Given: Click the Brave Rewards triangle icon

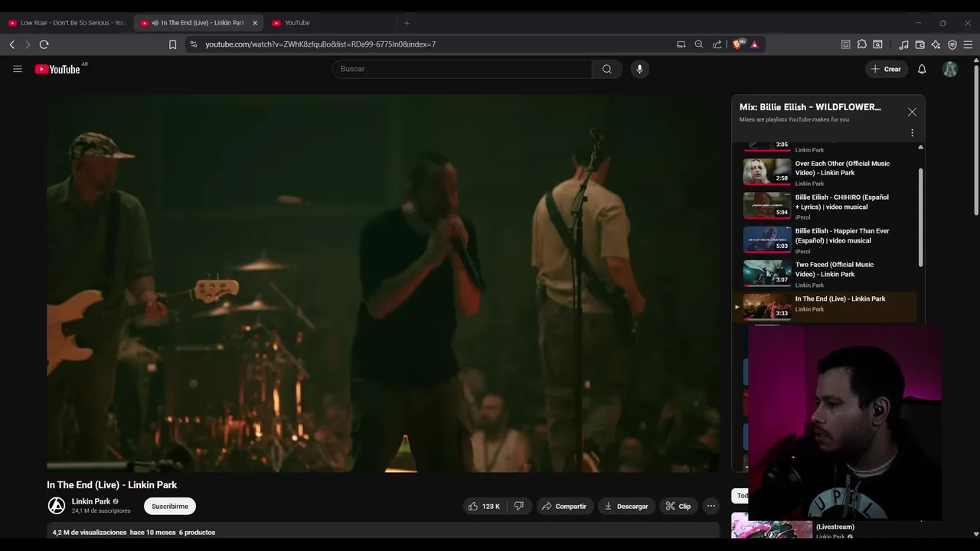Looking at the screenshot, I should tap(754, 44).
